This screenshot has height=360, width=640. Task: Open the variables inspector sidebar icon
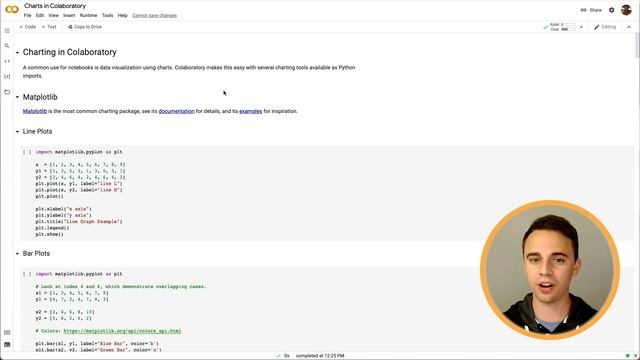click(7, 76)
